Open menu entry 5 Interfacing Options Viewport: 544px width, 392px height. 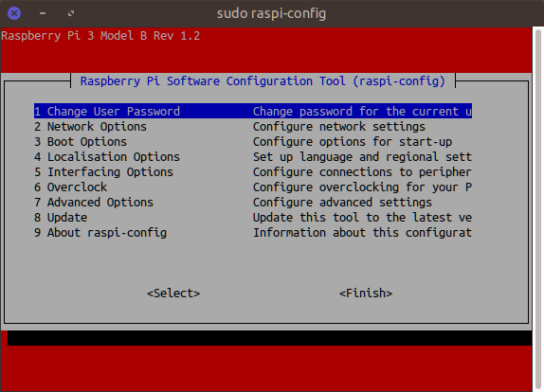pos(253,172)
